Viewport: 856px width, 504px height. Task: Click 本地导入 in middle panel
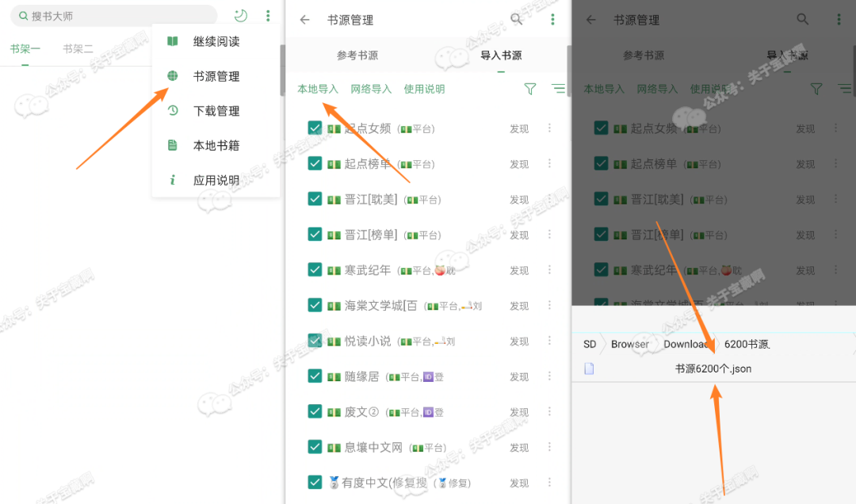click(x=318, y=89)
